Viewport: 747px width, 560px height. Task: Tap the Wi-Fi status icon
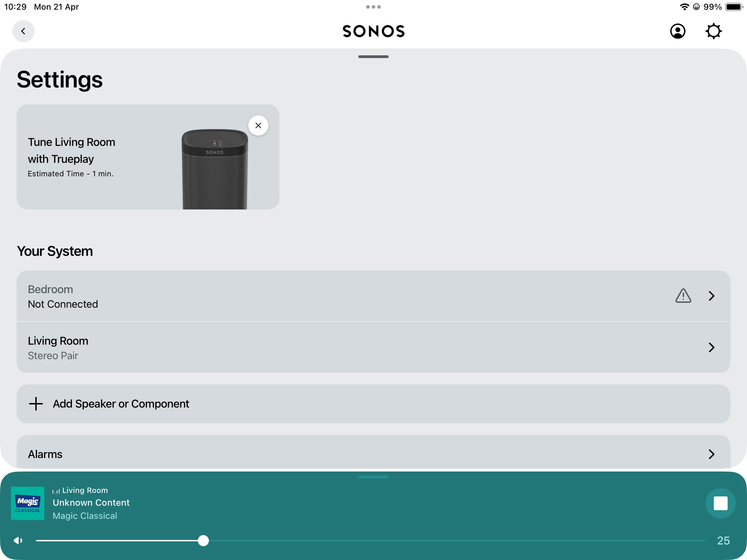pyautogui.click(x=684, y=7)
